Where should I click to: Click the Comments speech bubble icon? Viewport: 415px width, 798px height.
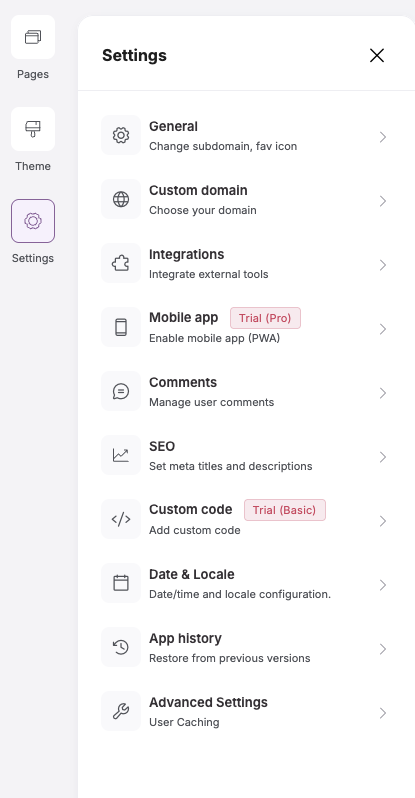pyautogui.click(x=121, y=391)
